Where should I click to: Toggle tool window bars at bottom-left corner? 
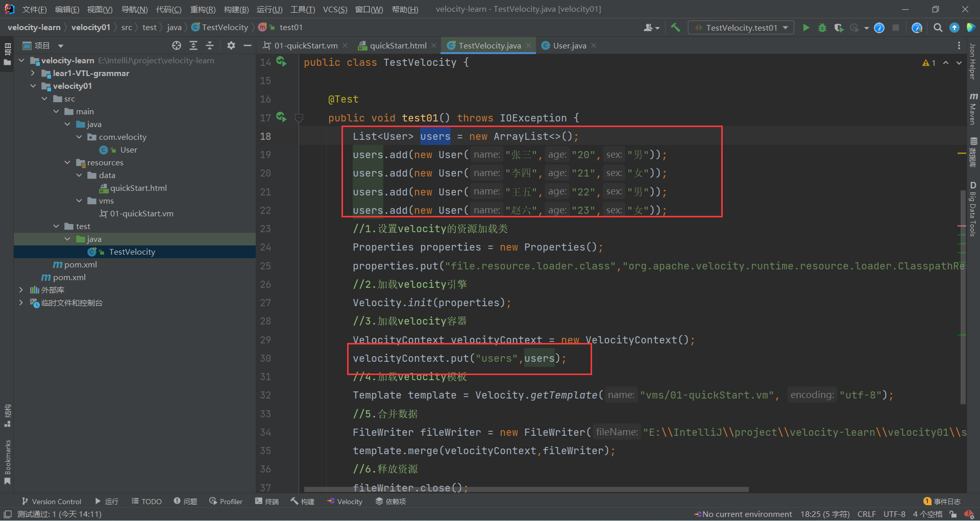8,514
